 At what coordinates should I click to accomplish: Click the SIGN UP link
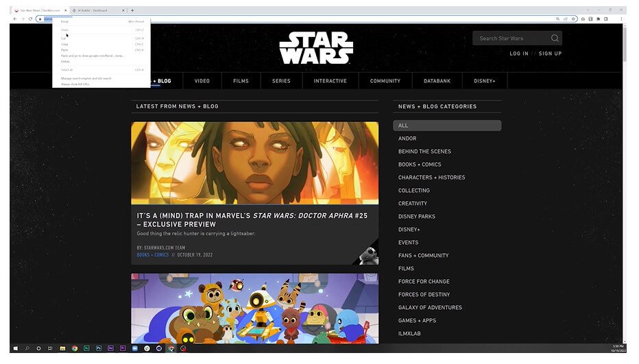pyautogui.click(x=550, y=53)
